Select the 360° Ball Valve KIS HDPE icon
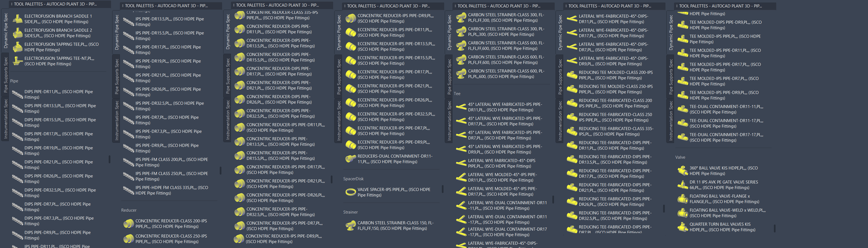This screenshot has width=868, height=248. (x=683, y=171)
